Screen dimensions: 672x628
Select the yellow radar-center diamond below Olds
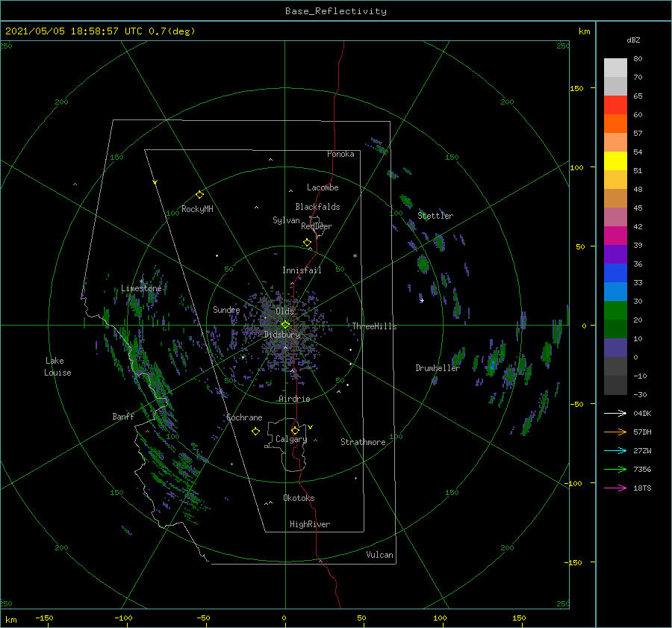click(x=285, y=325)
